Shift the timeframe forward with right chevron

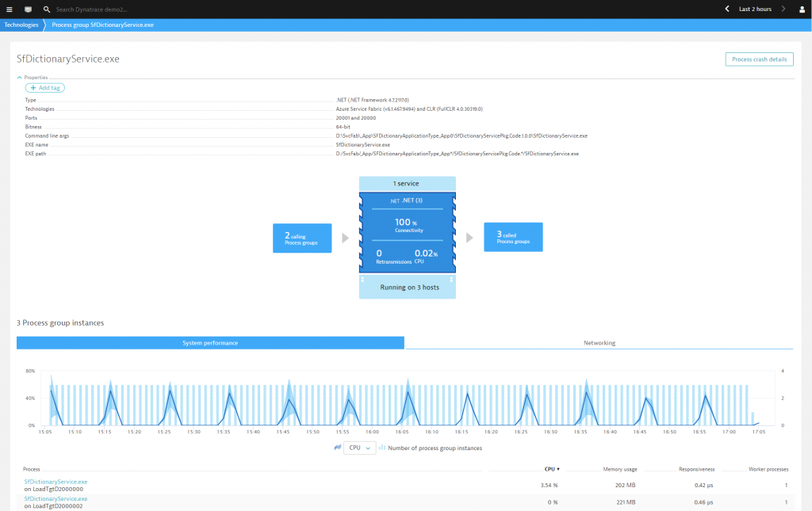783,9
